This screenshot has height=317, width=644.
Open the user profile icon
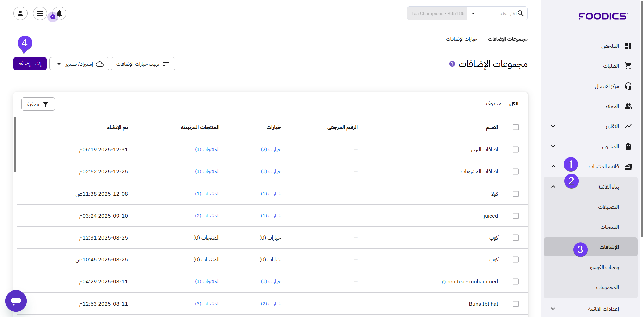(x=20, y=13)
